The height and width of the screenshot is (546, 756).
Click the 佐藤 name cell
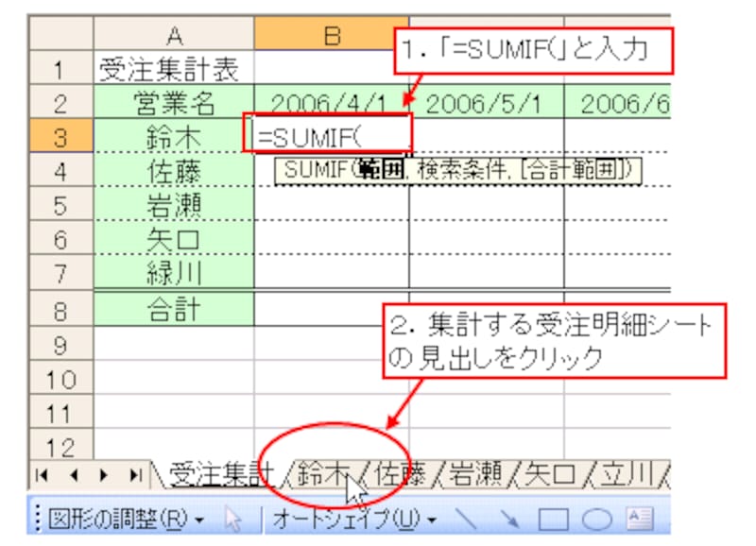point(174,171)
